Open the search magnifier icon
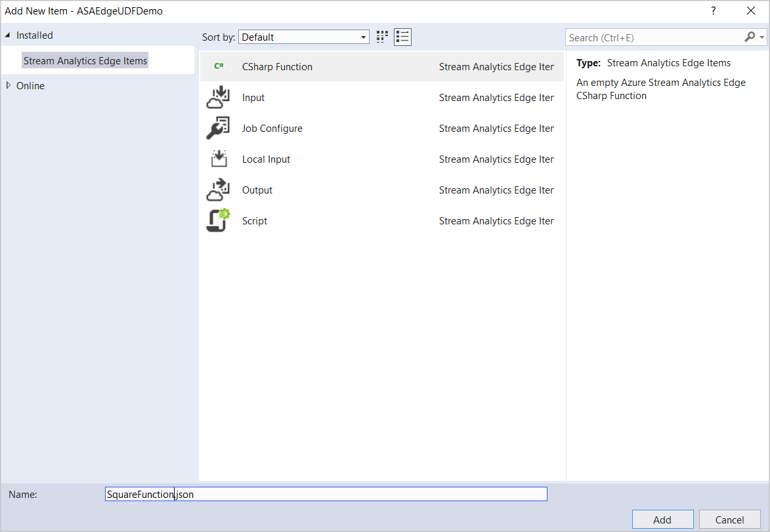 [x=749, y=37]
